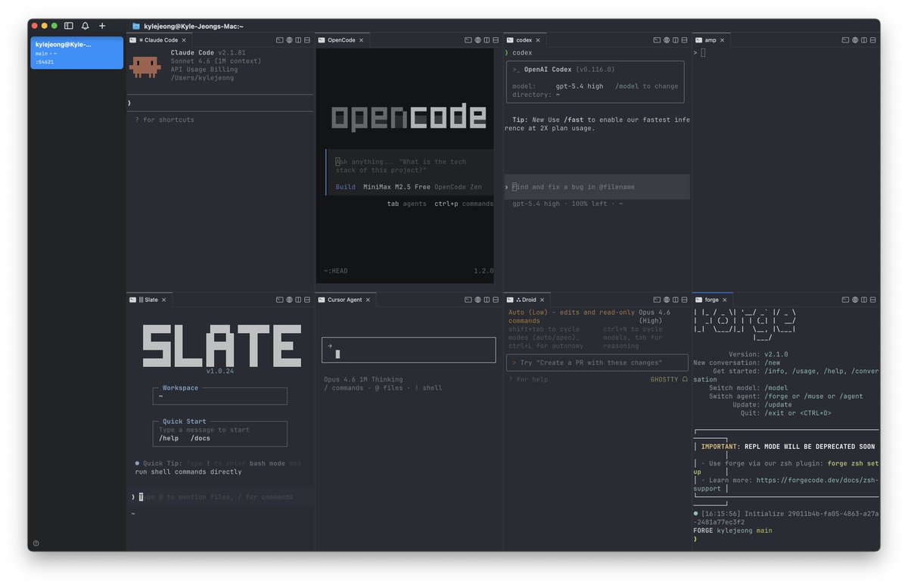Toggle the sidebar panel icon
This screenshot has width=908, height=588.
coord(69,26)
